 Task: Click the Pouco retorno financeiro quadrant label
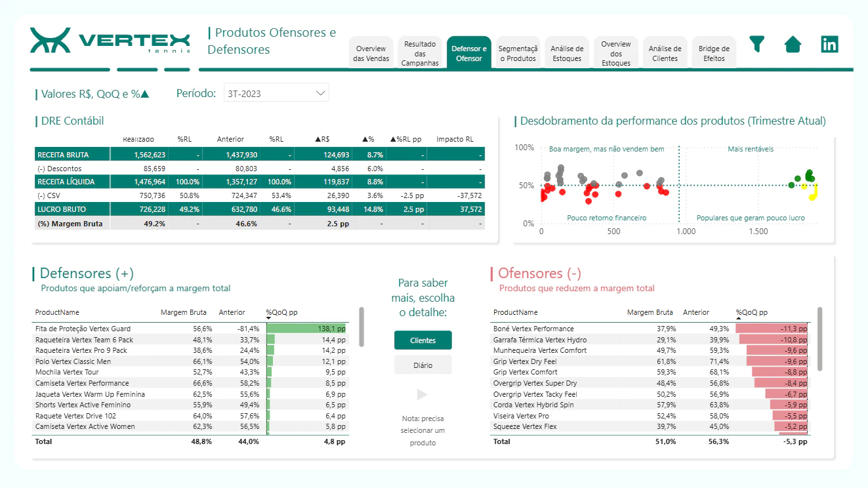[x=607, y=218]
